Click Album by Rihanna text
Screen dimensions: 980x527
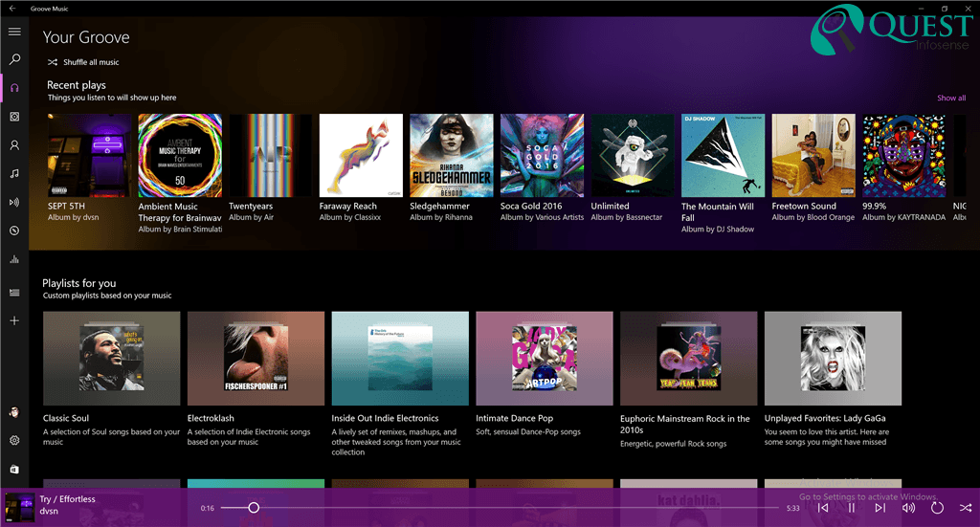pyautogui.click(x=441, y=217)
